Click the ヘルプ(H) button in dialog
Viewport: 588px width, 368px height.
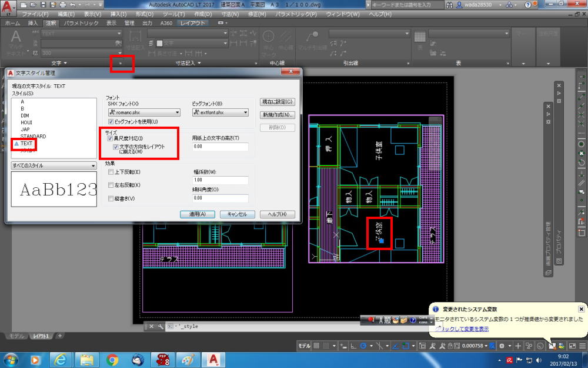[278, 214]
